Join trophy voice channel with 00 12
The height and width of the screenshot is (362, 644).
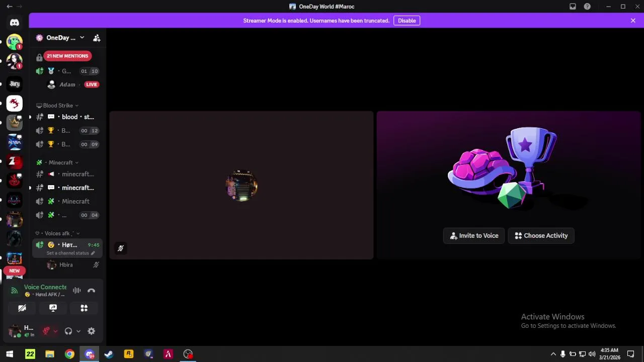point(67,130)
